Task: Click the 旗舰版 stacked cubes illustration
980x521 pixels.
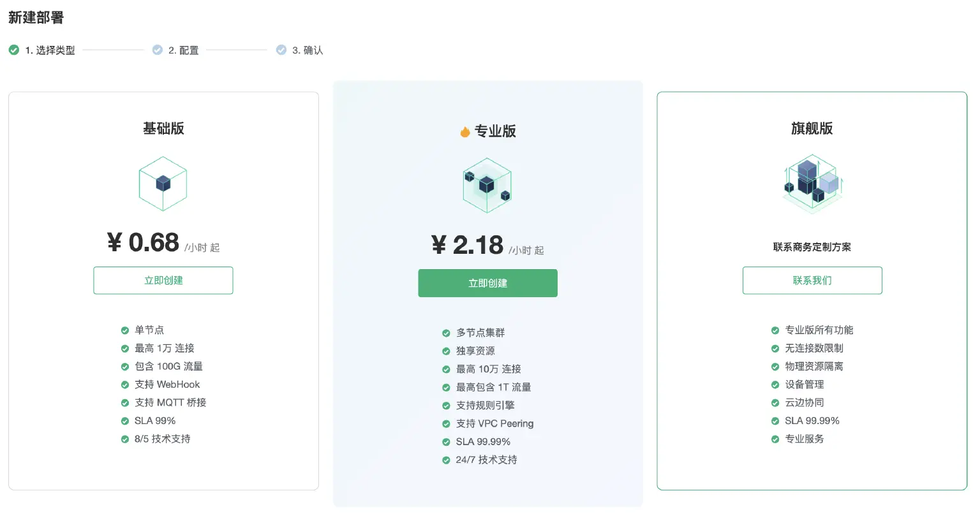Action: 812,182
